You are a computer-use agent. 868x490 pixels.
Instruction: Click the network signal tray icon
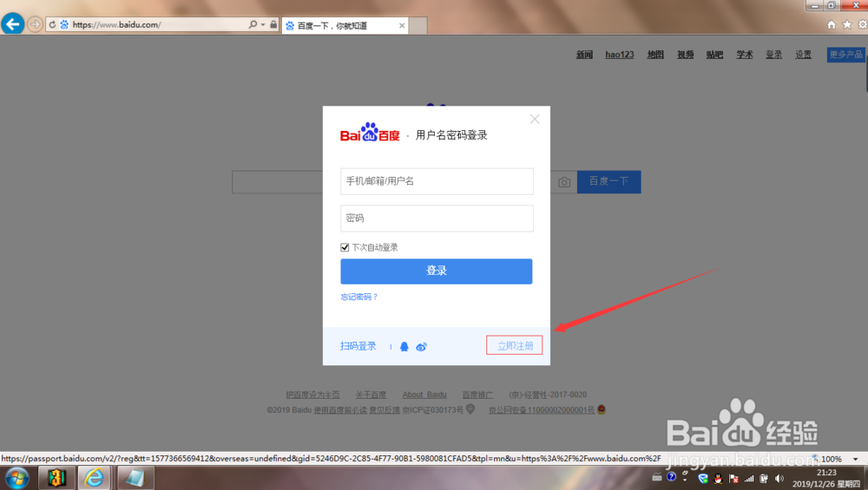[x=749, y=479]
